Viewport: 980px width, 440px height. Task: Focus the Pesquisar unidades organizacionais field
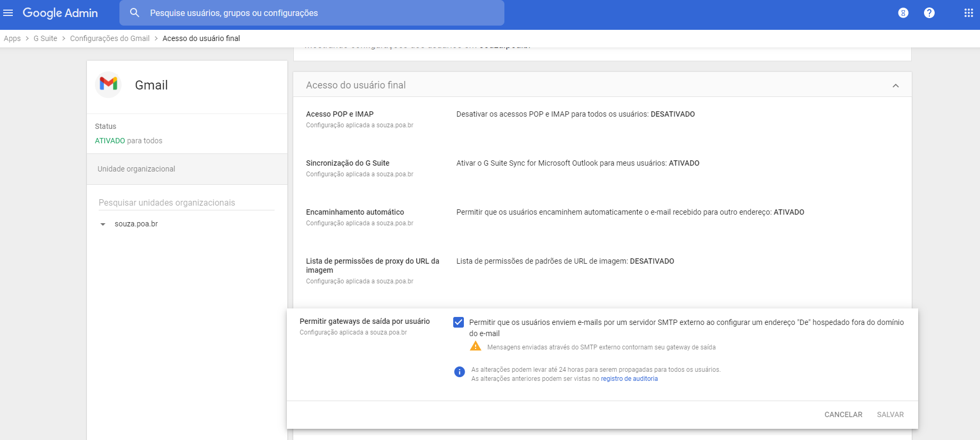tap(186, 202)
